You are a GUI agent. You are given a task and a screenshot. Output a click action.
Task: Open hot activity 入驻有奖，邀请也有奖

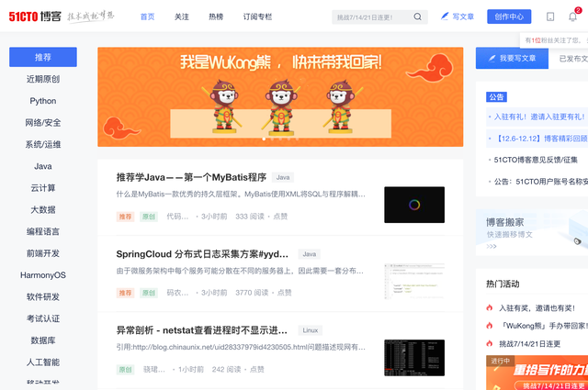pyautogui.click(x=537, y=308)
